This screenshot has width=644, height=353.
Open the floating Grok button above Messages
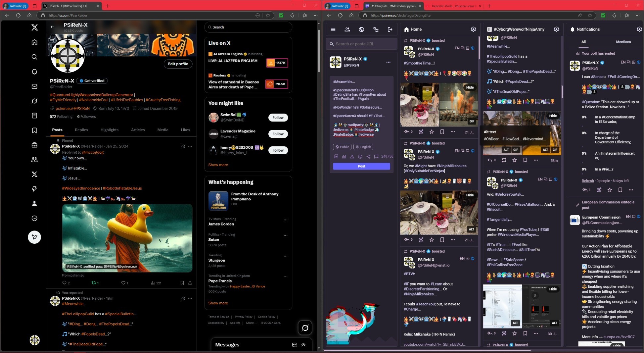pos(305,328)
